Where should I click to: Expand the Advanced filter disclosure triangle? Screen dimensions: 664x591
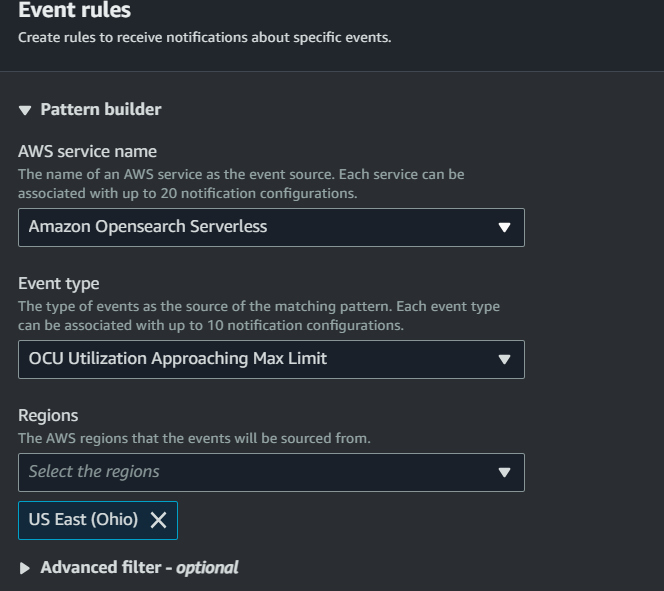[x=25, y=568]
